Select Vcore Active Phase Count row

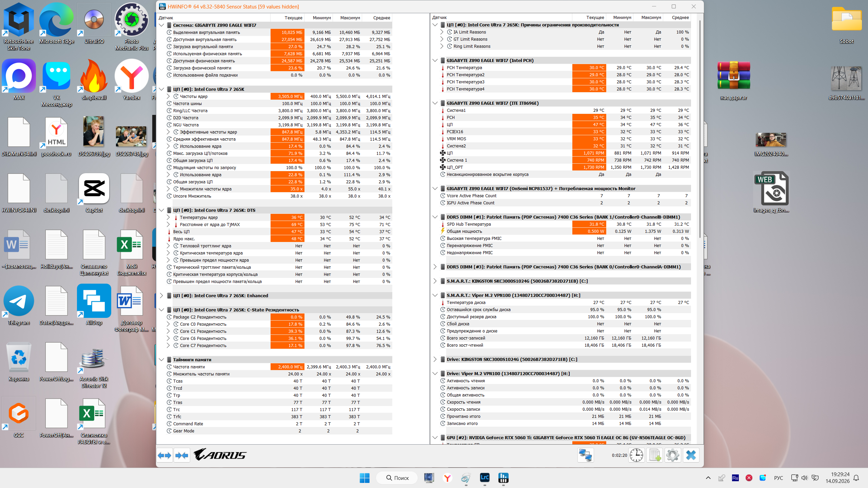tap(565, 196)
